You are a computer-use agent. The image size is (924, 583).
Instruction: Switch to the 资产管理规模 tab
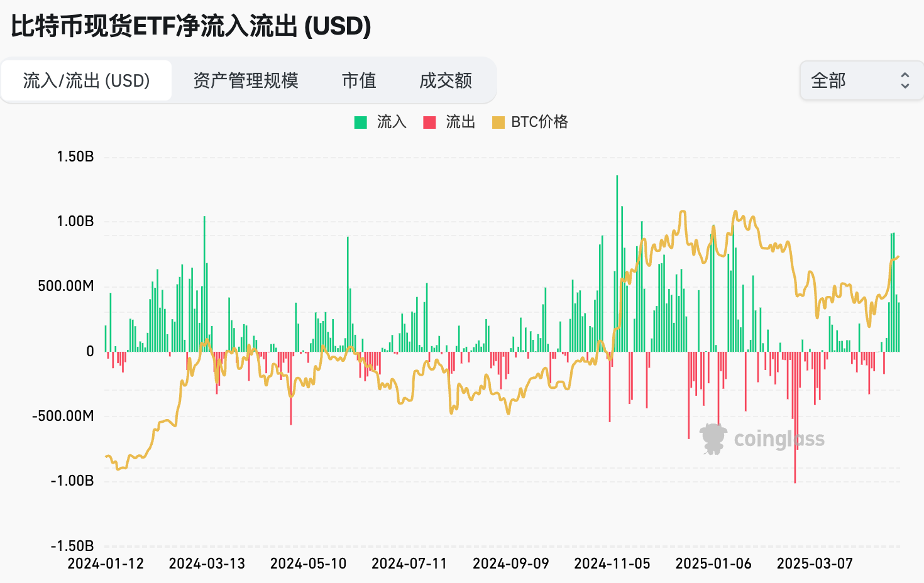click(246, 80)
